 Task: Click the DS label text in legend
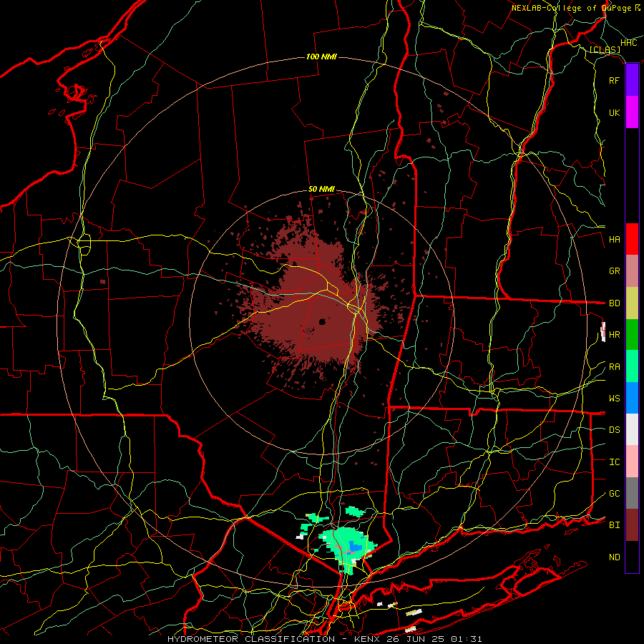point(614,430)
